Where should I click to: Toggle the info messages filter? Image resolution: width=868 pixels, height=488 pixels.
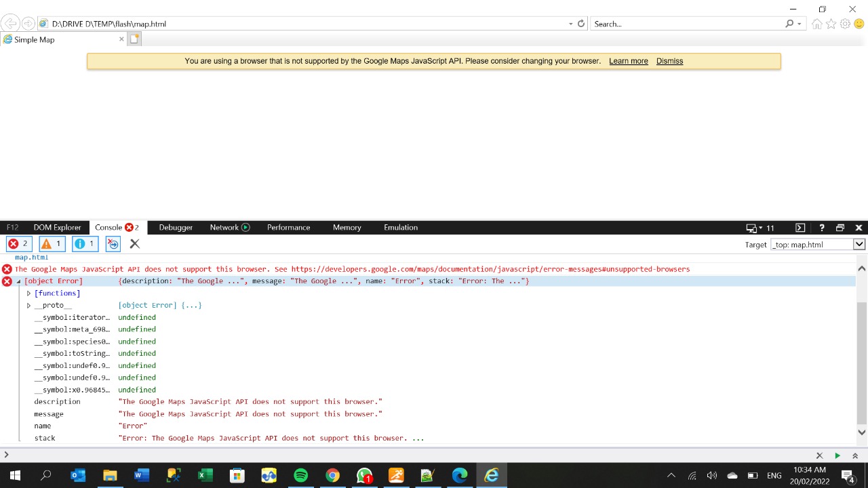85,244
